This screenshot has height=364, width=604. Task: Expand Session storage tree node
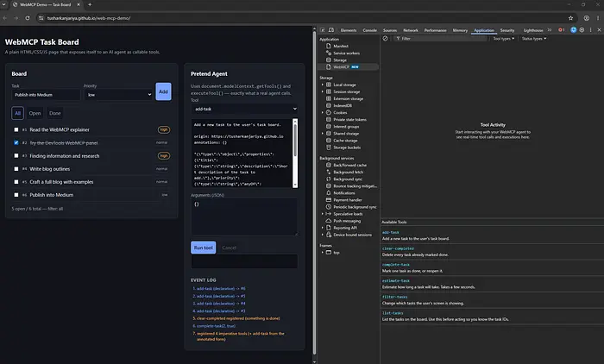[323, 91]
